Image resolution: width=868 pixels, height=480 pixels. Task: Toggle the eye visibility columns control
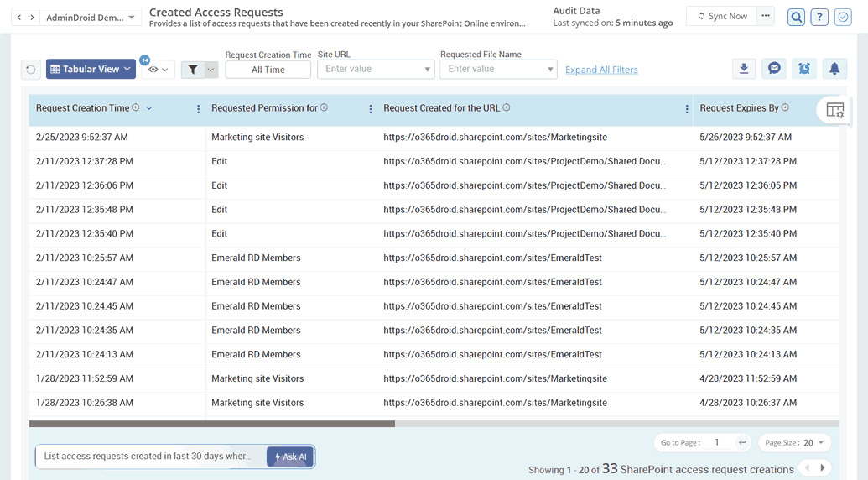point(159,70)
